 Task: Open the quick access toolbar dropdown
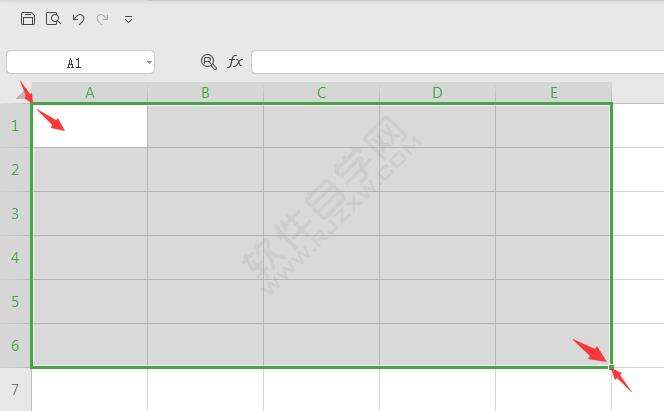tap(128, 19)
